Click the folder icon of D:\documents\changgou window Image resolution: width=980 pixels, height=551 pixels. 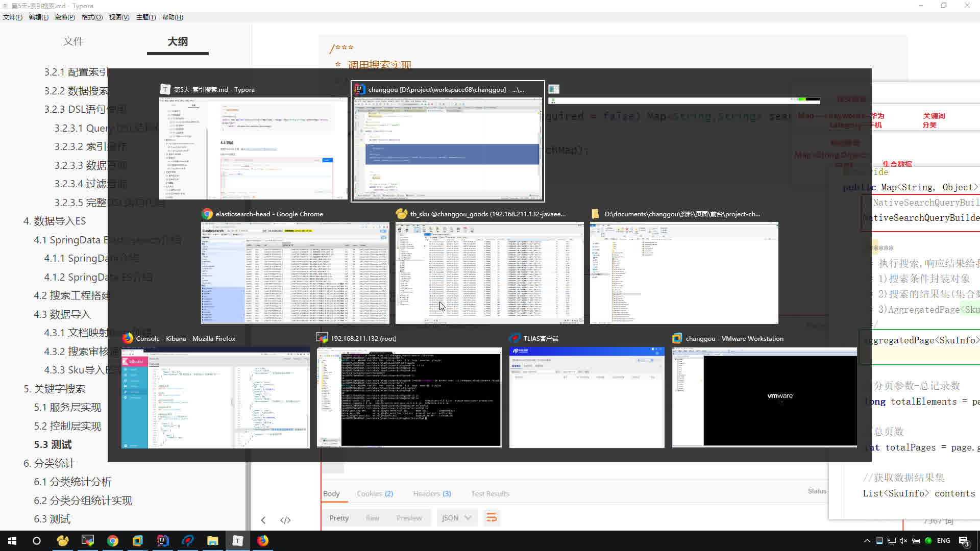(595, 214)
